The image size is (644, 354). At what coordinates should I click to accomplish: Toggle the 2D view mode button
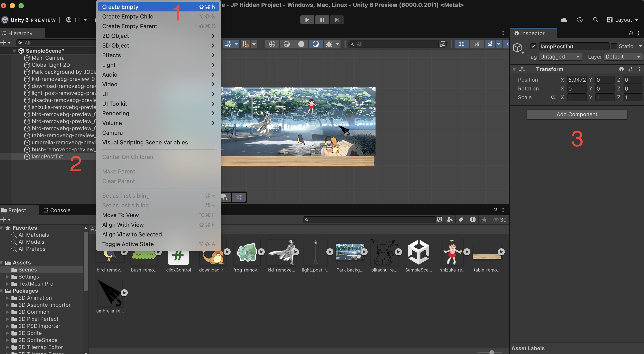coord(461,44)
